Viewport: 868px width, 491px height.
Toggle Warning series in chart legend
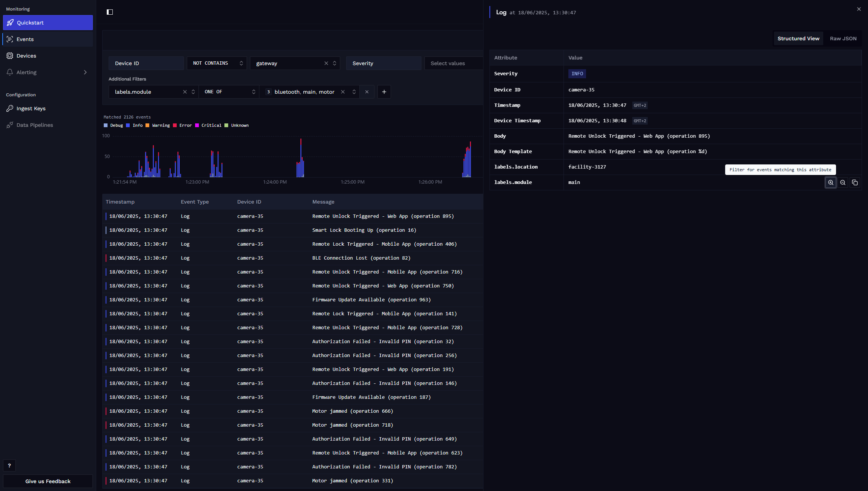158,125
